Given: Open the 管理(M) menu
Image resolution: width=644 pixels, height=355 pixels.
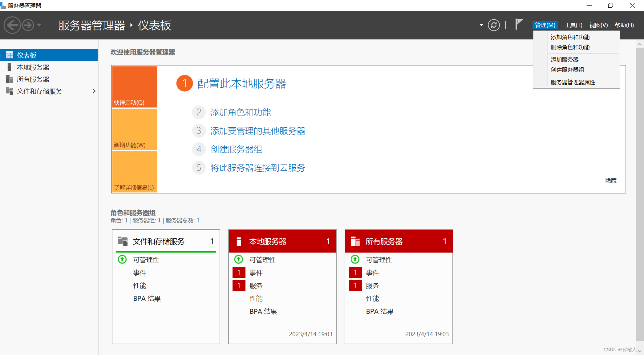Looking at the screenshot, I should click(x=545, y=25).
